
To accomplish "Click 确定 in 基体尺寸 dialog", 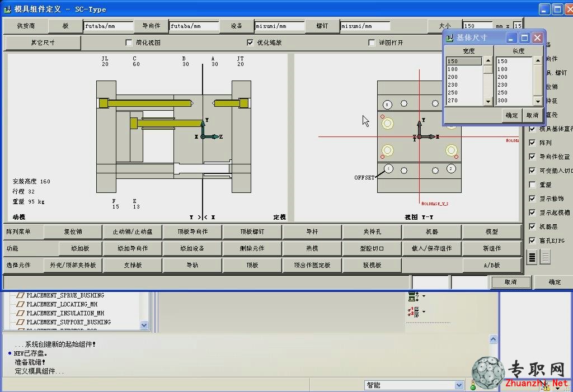I will click(x=511, y=115).
